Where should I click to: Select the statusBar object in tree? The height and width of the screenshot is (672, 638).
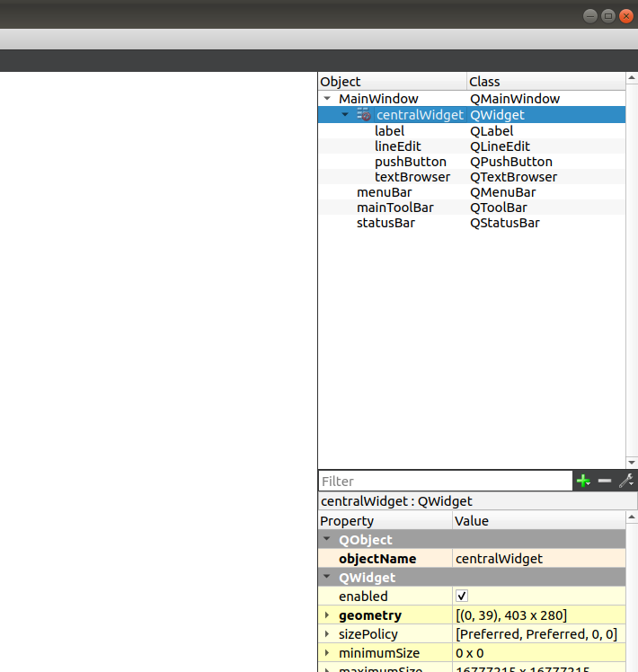[385, 223]
